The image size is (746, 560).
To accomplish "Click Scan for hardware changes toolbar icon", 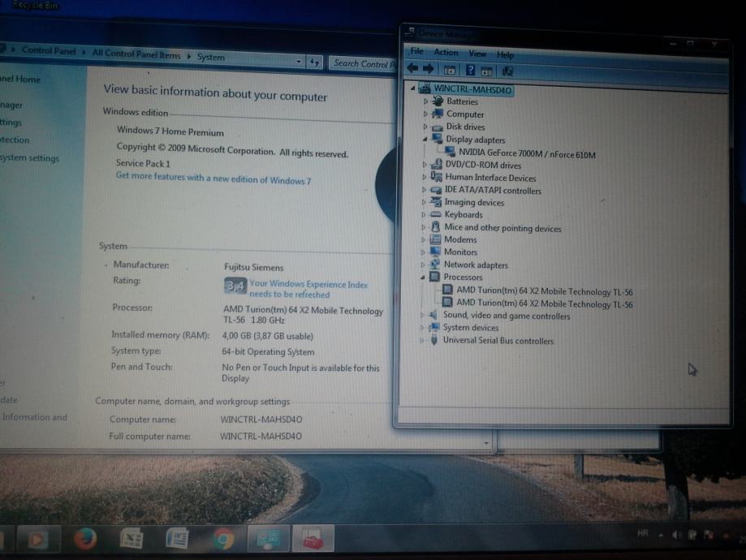I will (x=507, y=71).
